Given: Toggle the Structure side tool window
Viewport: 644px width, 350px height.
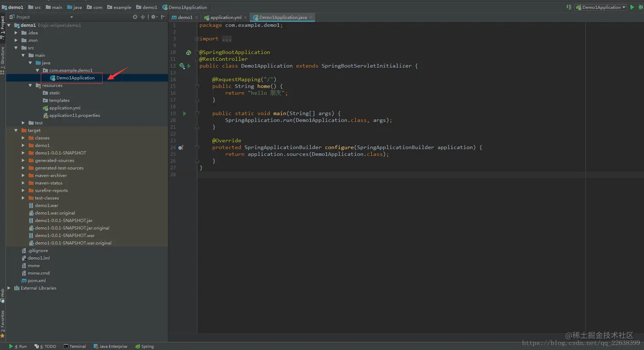Looking at the screenshot, I should point(3,59).
